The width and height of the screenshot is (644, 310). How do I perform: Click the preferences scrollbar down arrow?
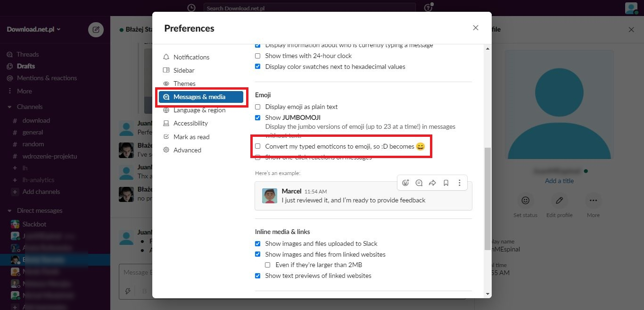pos(487,294)
